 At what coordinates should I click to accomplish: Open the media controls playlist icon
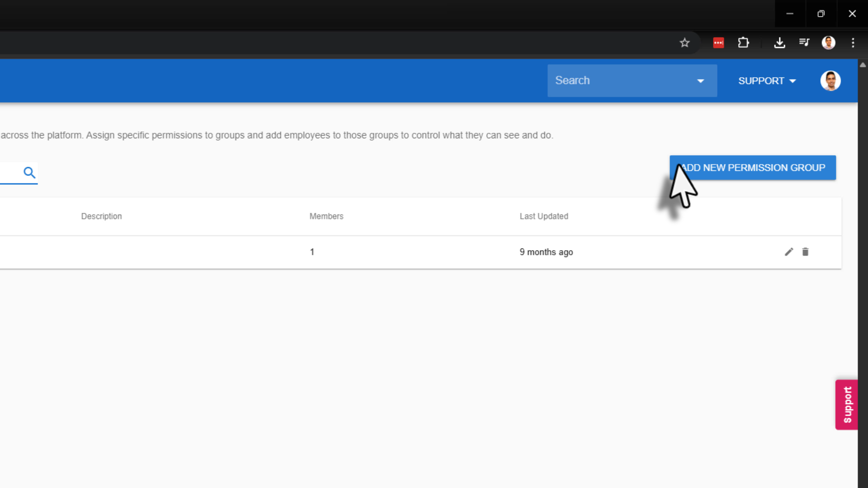coord(804,43)
